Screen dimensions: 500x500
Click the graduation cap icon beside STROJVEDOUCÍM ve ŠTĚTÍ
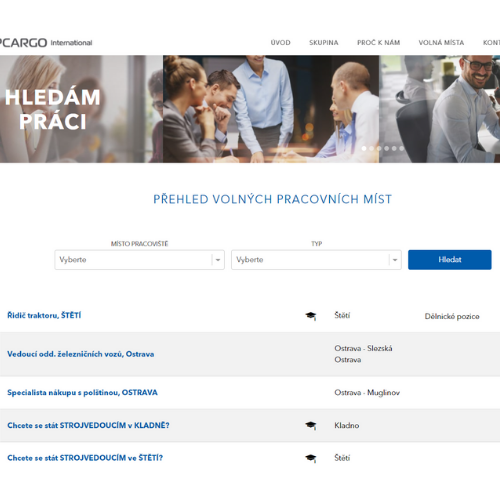(311, 458)
